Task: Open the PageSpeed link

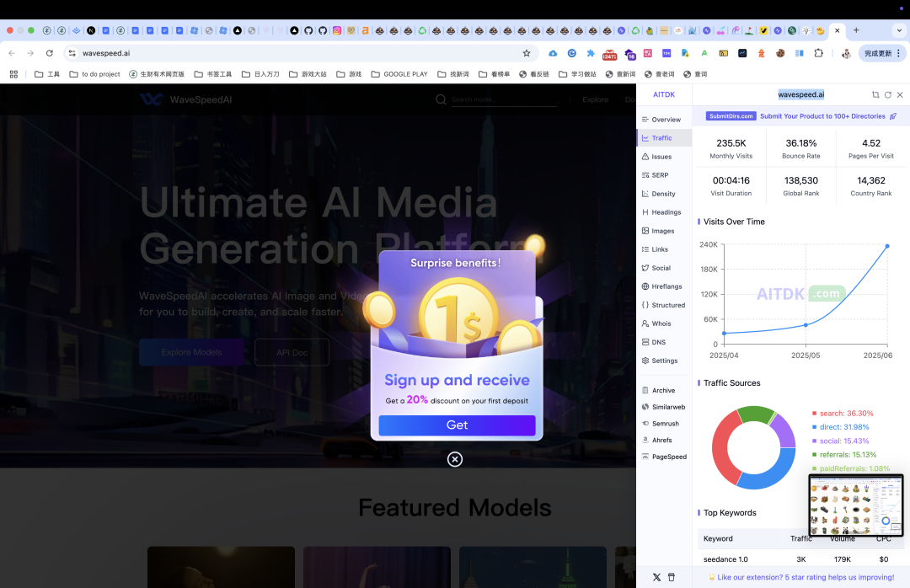Action: pos(664,457)
